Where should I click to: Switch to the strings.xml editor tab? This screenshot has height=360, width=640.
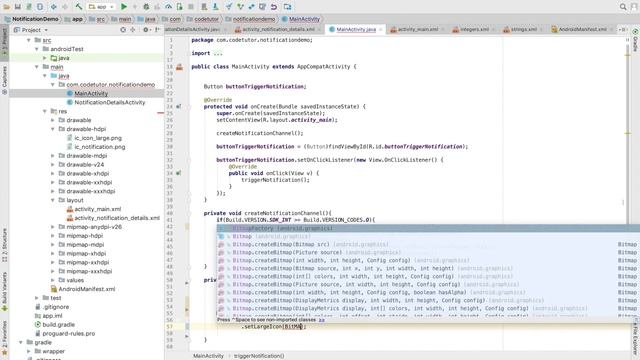(x=524, y=29)
